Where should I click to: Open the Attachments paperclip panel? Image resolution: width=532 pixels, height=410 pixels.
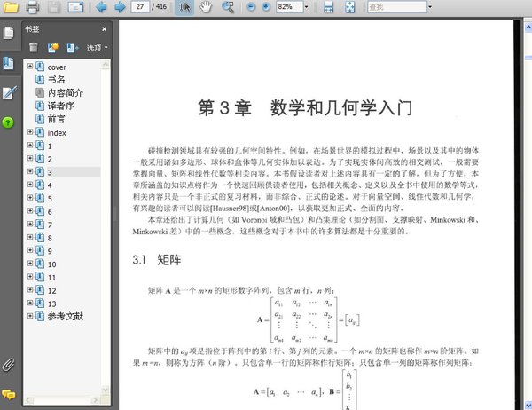point(8,365)
